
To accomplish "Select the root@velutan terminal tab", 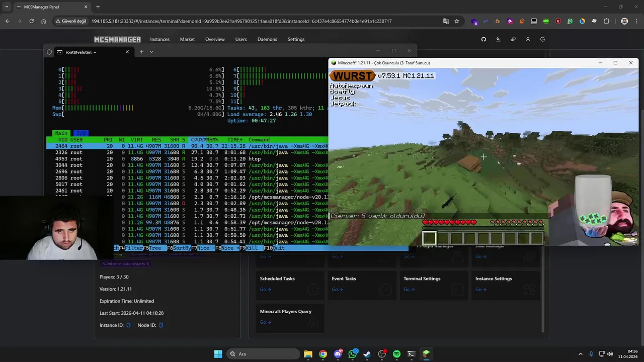I will [x=94, y=52].
